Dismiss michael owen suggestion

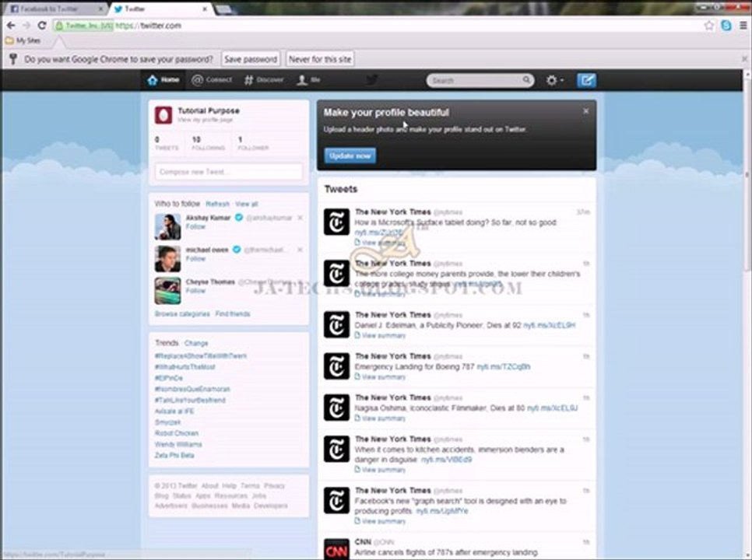300,250
